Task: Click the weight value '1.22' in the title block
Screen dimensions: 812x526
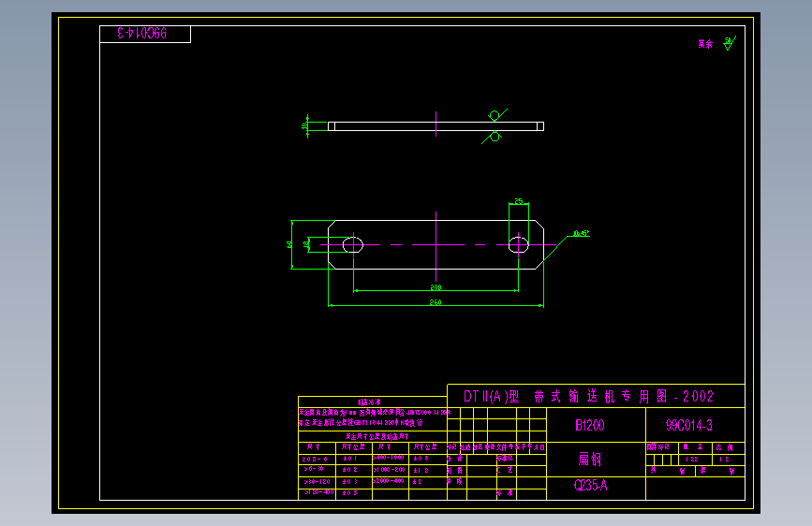Action: click(x=692, y=460)
